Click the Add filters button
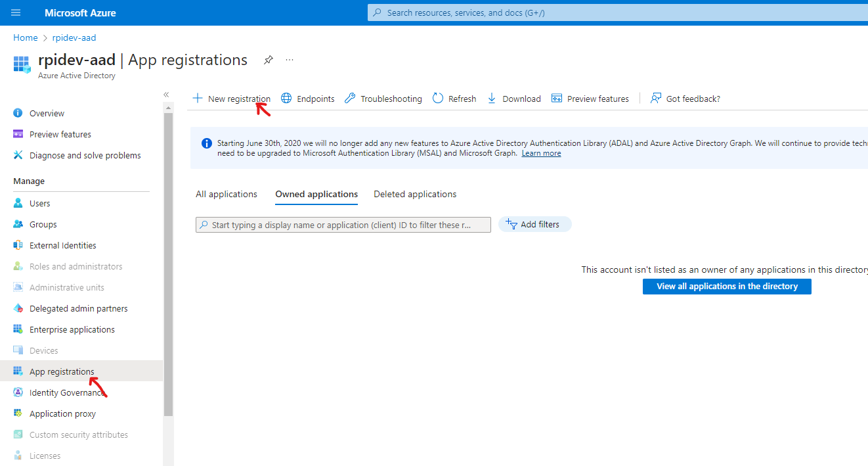 click(x=534, y=225)
